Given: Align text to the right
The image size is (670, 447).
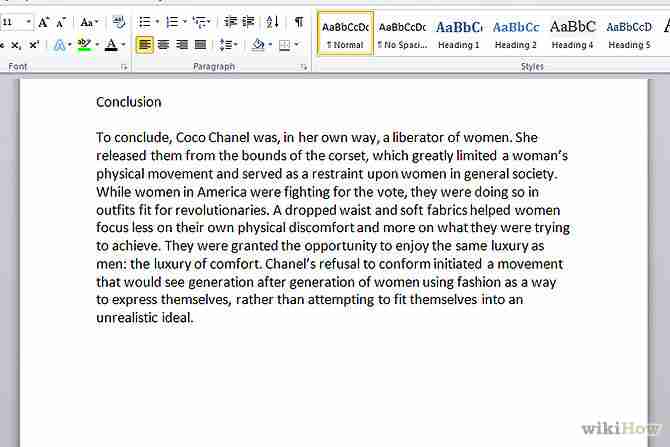Looking at the screenshot, I should (181, 45).
